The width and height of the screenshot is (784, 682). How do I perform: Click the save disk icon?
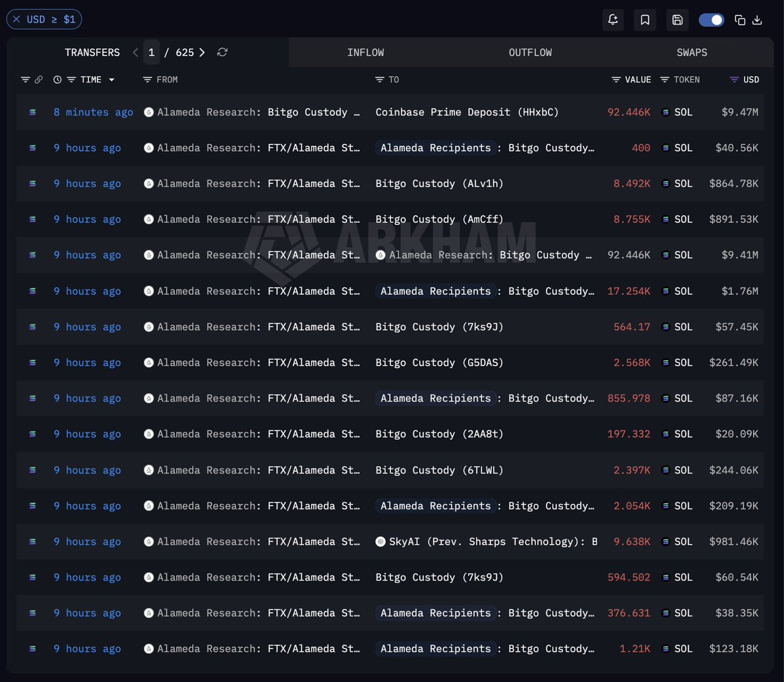point(677,20)
